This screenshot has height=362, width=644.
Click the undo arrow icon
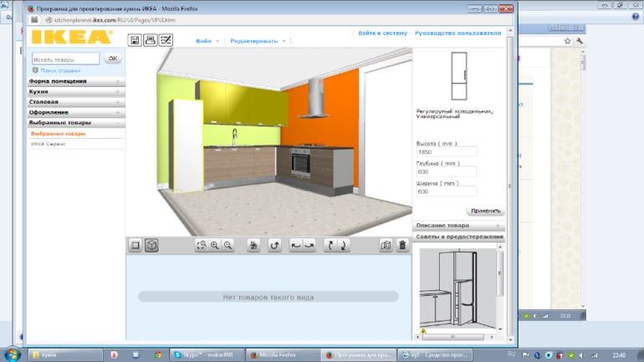click(x=274, y=245)
